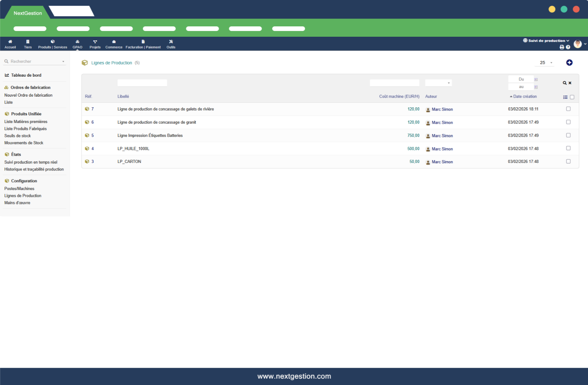Add new production line with plus icon

click(569, 63)
